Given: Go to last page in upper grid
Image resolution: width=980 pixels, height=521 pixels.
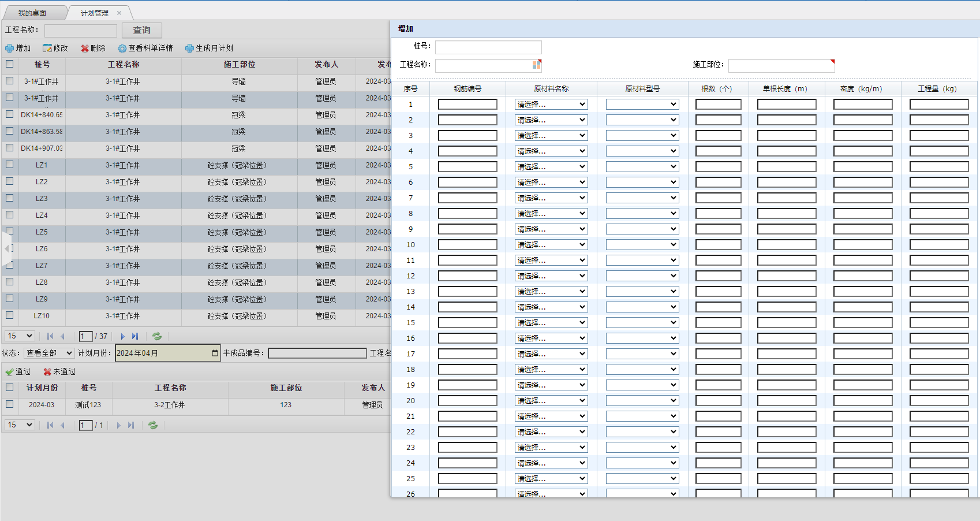Looking at the screenshot, I should (135, 336).
